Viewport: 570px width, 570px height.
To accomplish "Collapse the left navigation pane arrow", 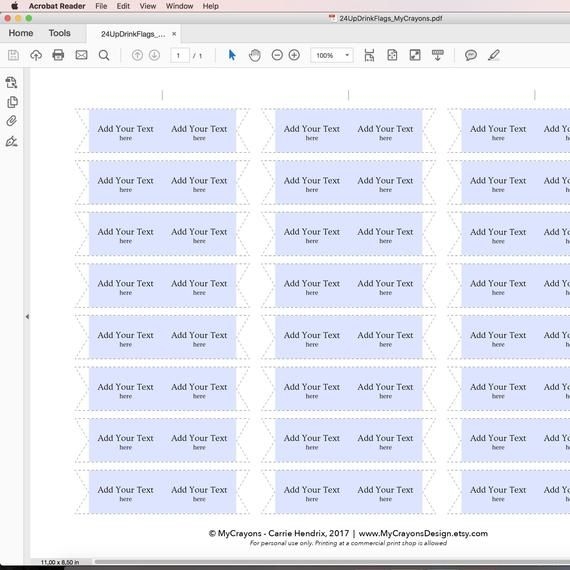I will 27,317.
